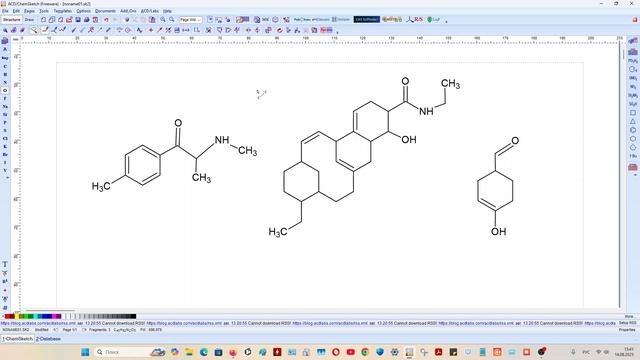This screenshot has height=360, width=640.
Task: Expand the top toolbar overflow arrow
Action: coord(446,21)
